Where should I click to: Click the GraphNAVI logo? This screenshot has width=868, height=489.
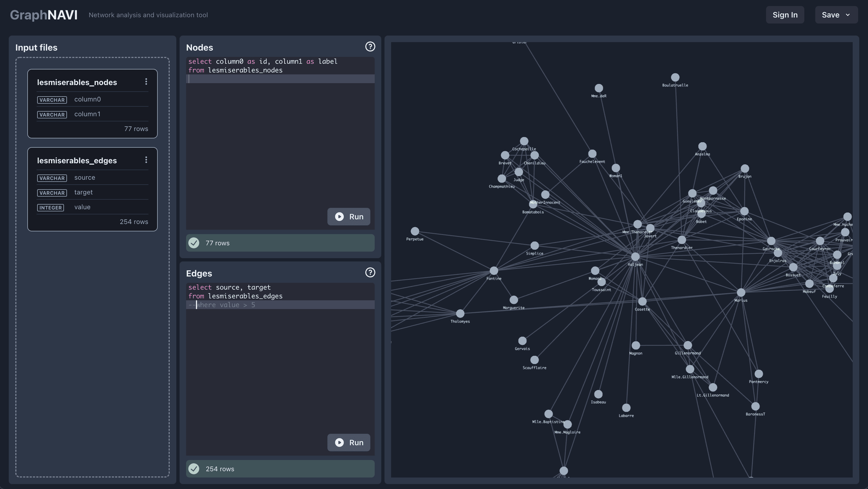44,15
